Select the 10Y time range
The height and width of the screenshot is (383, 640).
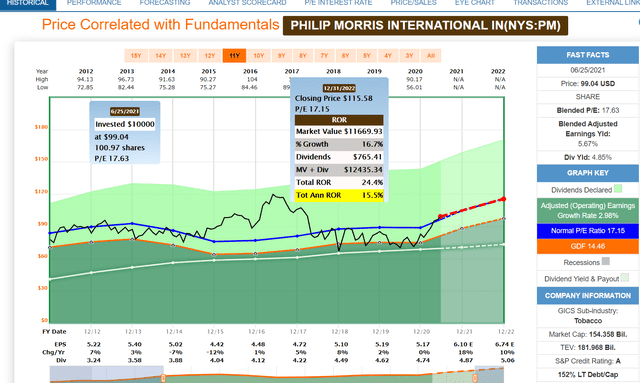pyautogui.click(x=259, y=56)
